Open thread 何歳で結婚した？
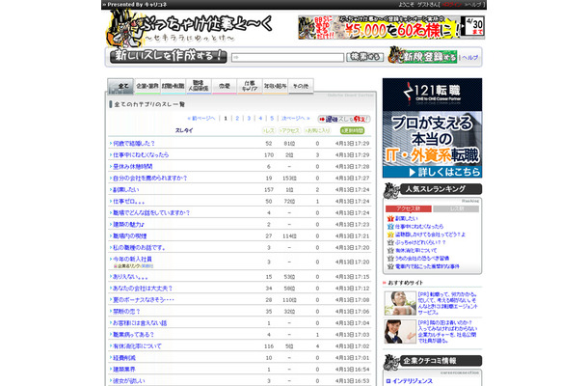 [x=133, y=144]
